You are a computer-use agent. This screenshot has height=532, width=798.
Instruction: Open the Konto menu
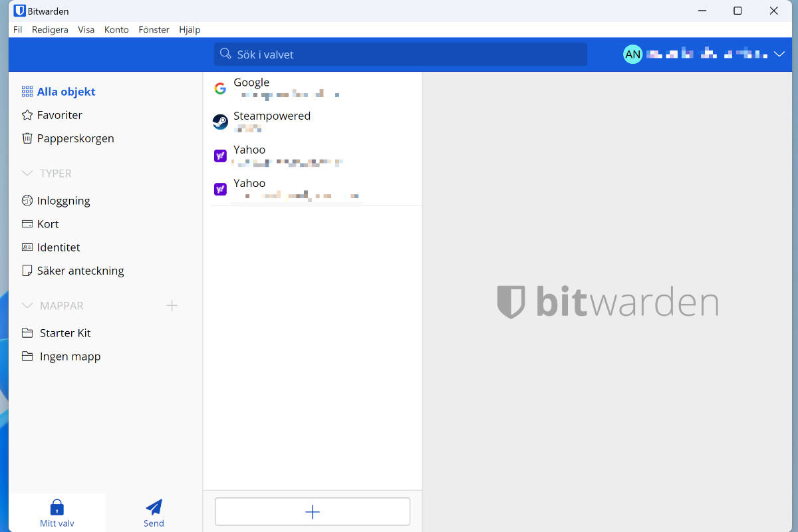116,29
